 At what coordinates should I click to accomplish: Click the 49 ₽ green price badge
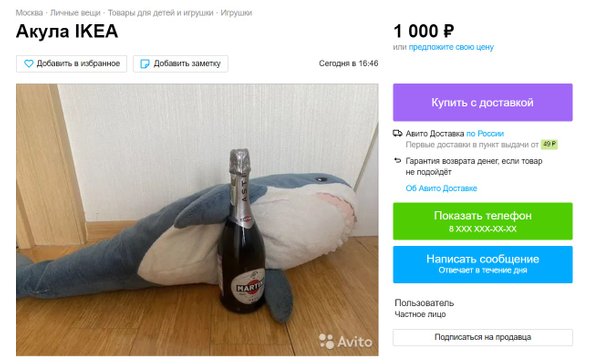click(549, 144)
